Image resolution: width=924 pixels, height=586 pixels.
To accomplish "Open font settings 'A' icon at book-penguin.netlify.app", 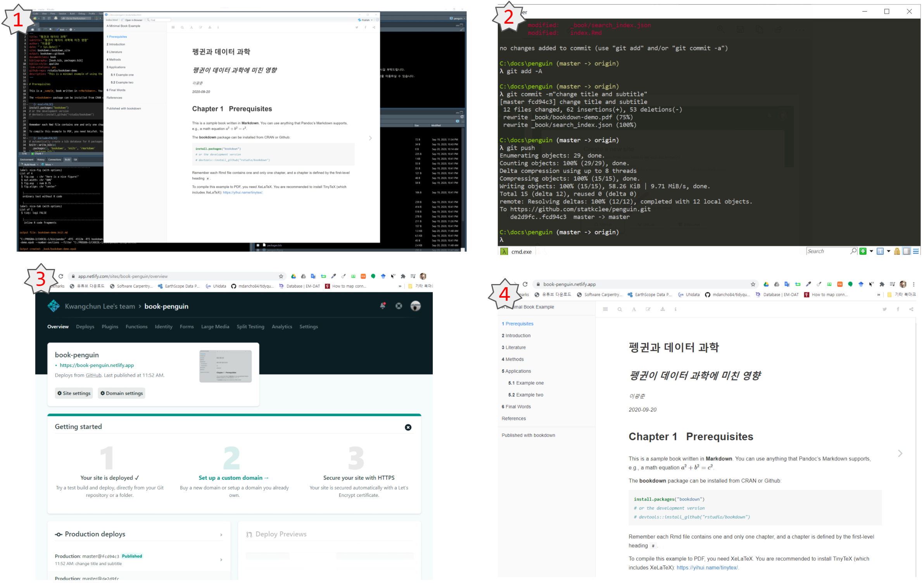I will [x=634, y=309].
